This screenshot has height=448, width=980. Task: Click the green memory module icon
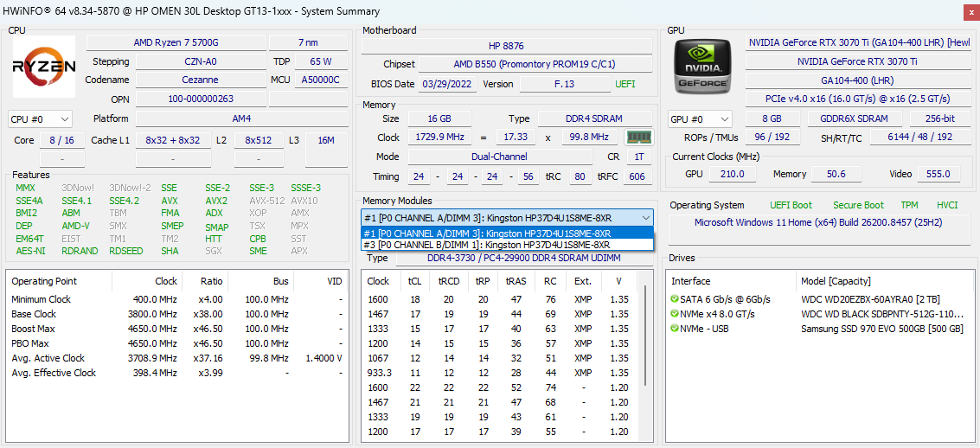(x=638, y=138)
